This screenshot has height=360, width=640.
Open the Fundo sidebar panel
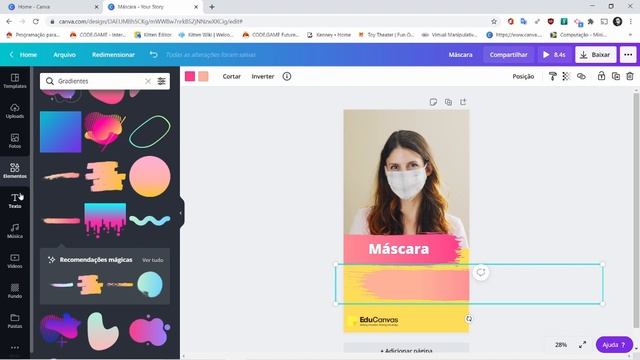click(x=15, y=291)
